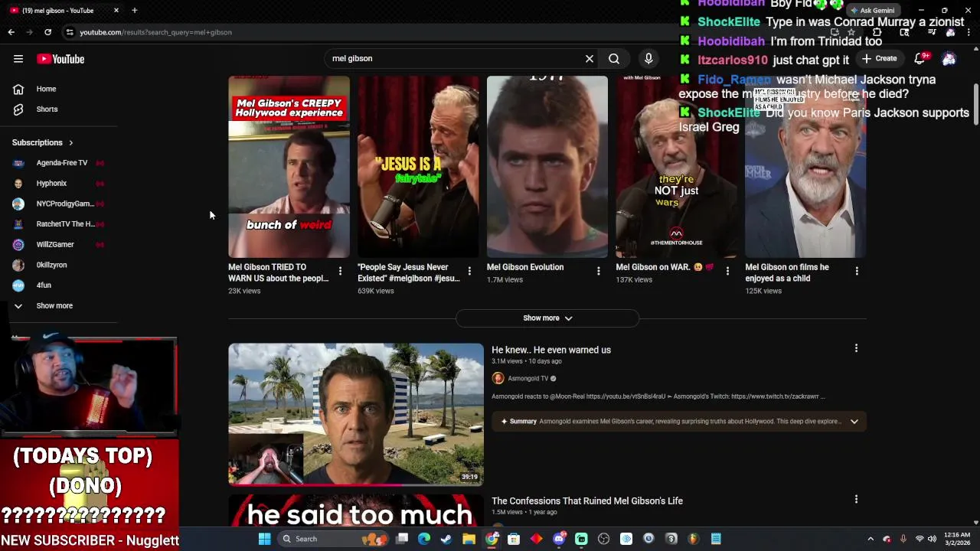The width and height of the screenshot is (980, 551).
Task: Start voice search with the microphone
Action: coord(648,59)
